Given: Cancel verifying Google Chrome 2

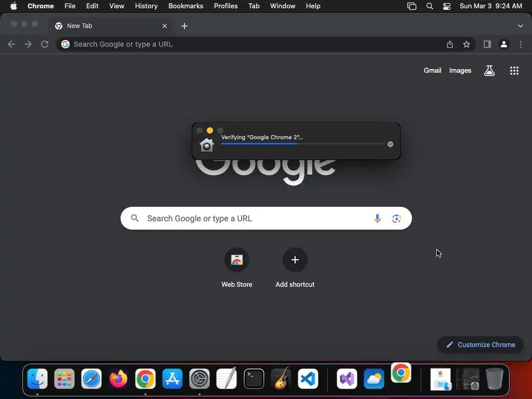Looking at the screenshot, I should click(390, 144).
